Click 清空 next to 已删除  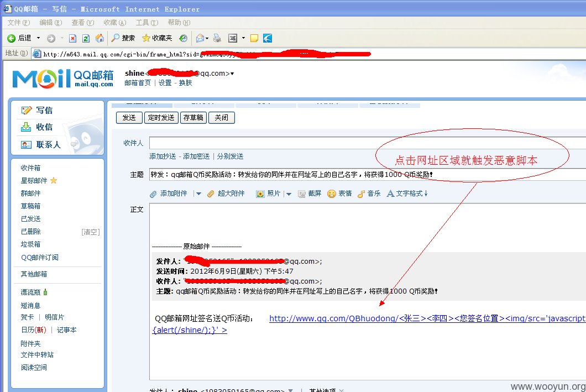pyautogui.click(x=91, y=232)
